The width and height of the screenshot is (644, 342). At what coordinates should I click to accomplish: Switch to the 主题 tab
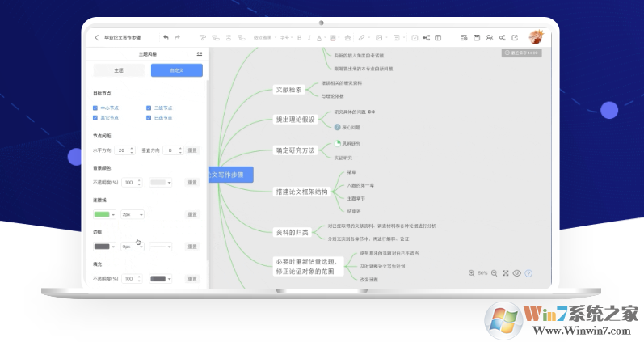coord(118,70)
